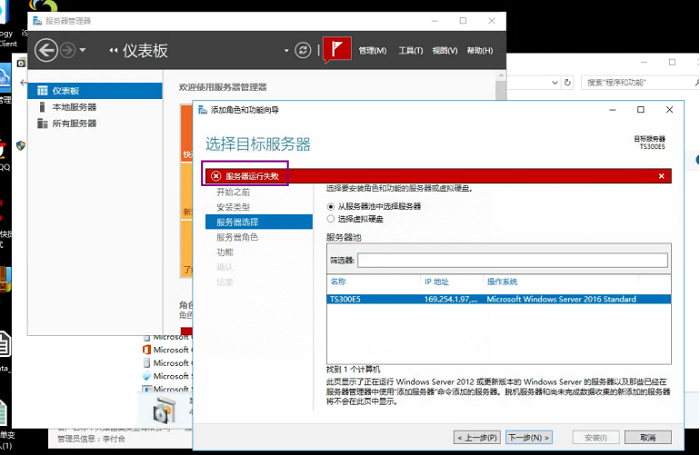The image size is (700, 455).
Task: Open the notifications flag in Server Manager
Action: (x=337, y=49)
